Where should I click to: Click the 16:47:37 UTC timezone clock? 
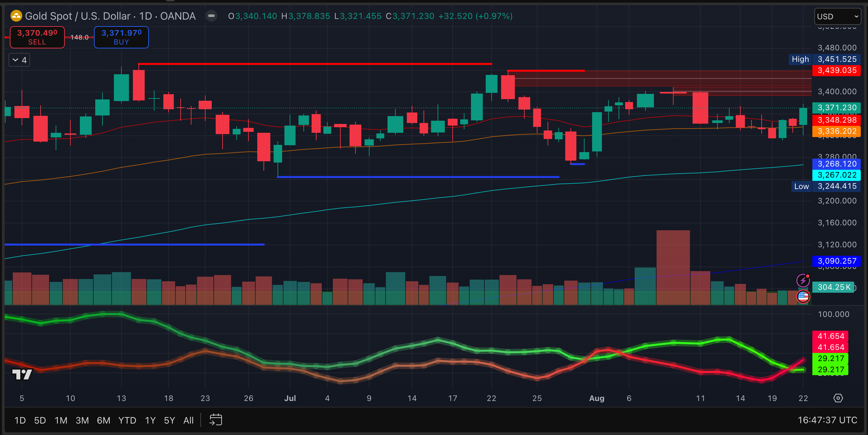(827, 420)
